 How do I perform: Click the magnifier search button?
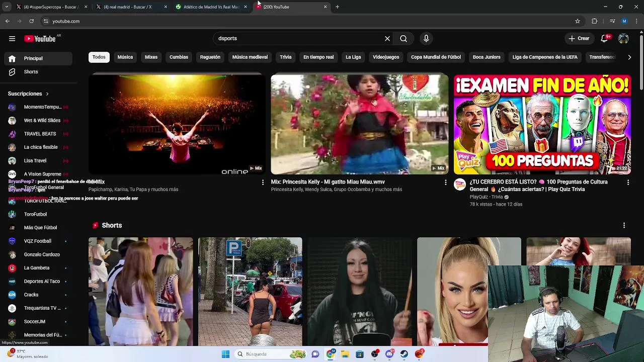[x=404, y=39]
